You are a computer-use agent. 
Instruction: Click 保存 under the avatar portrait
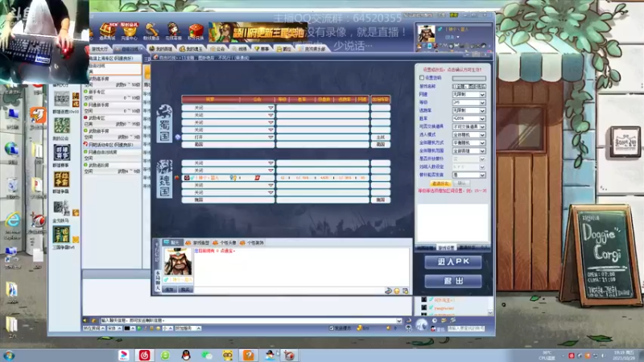coord(170,290)
